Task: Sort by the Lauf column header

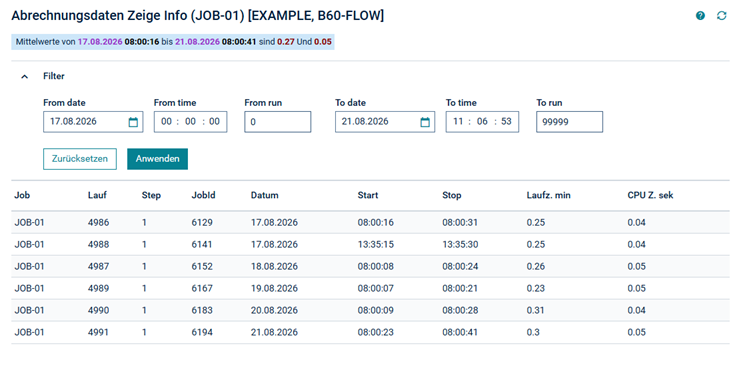Action: [x=97, y=195]
